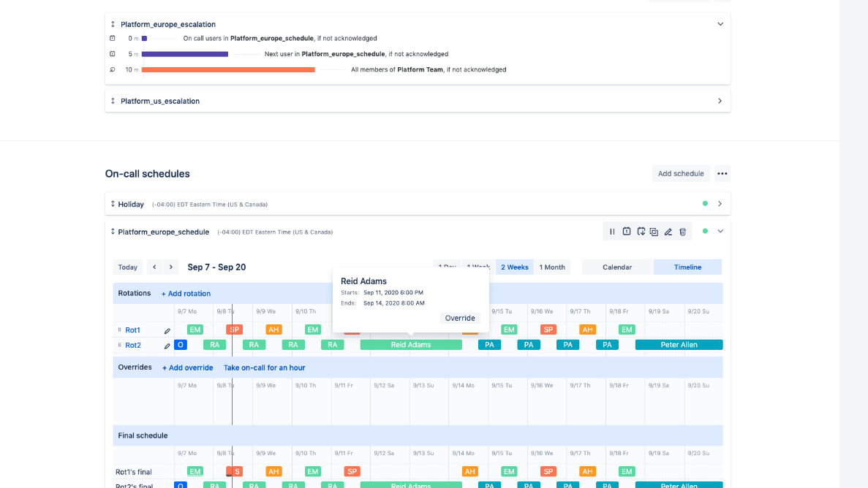Expand the Holiday schedule row
Viewport: 868px width, 488px height.
720,204
